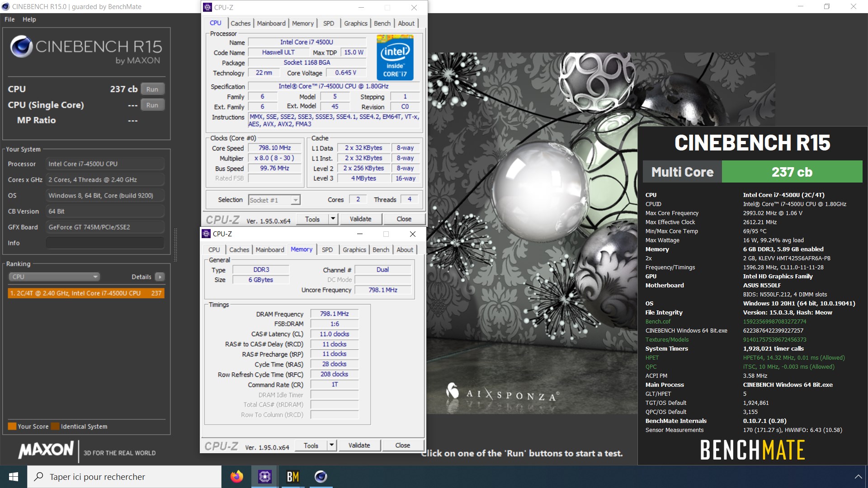Viewport: 868px width, 488px height.
Task: Open About tab in upper CPU-Z
Action: click(406, 23)
